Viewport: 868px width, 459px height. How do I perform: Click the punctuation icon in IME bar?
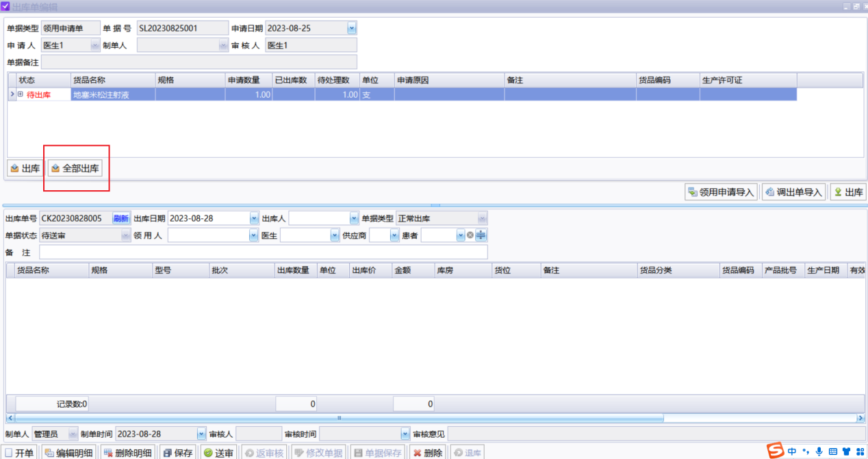click(x=806, y=451)
